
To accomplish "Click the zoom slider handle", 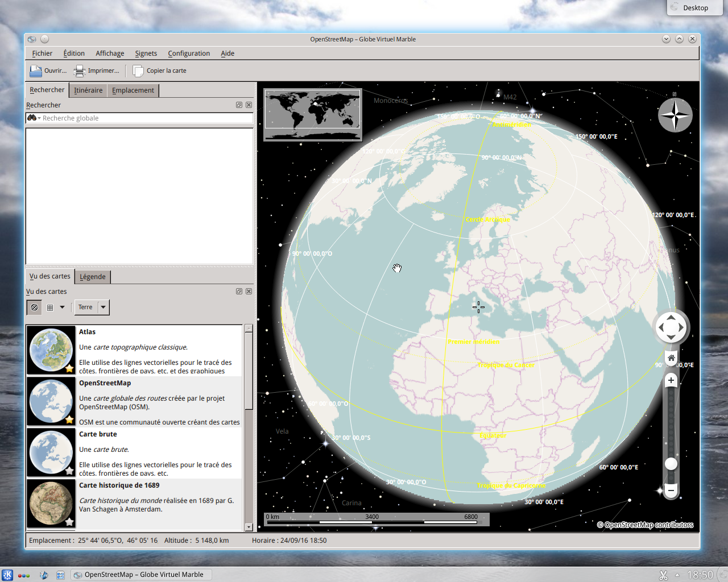I will click(671, 464).
